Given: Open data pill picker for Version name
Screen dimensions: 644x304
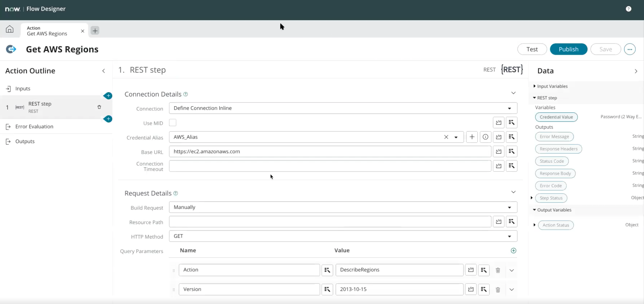Looking at the screenshot, I should point(327,289).
